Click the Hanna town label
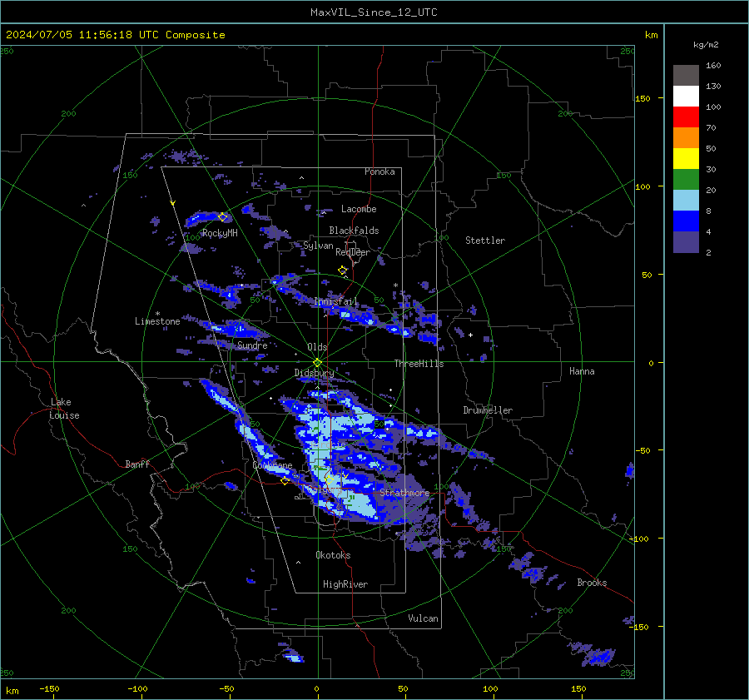This screenshot has height=700, width=749. (x=582, y=371)
